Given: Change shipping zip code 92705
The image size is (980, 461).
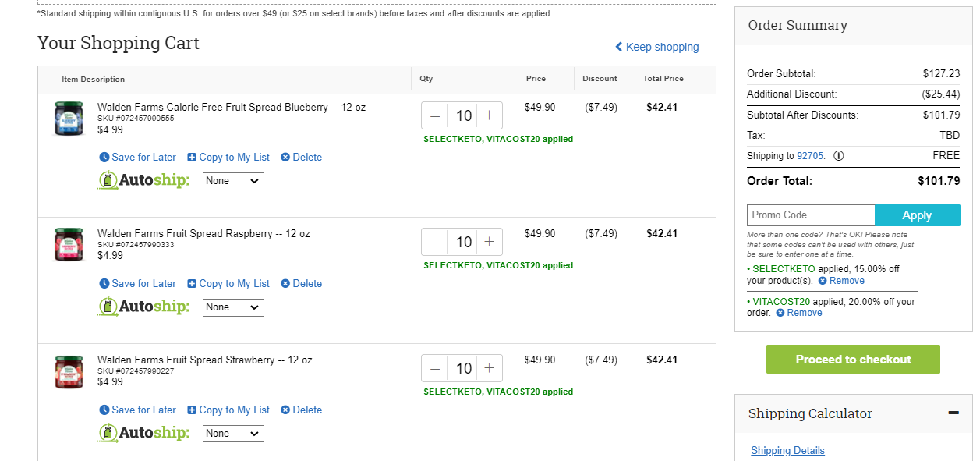Looking at the screenshot, I should click(x=810, y=156).
